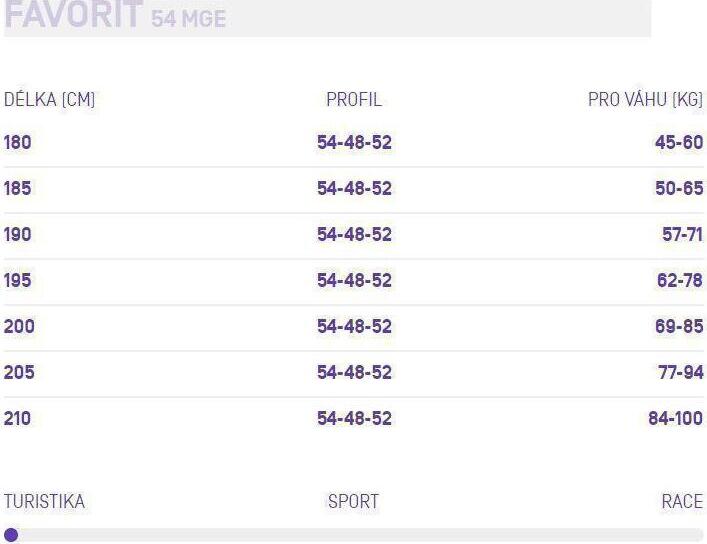
Task: Select the 180 length row
Action: [x=354, y=143]
